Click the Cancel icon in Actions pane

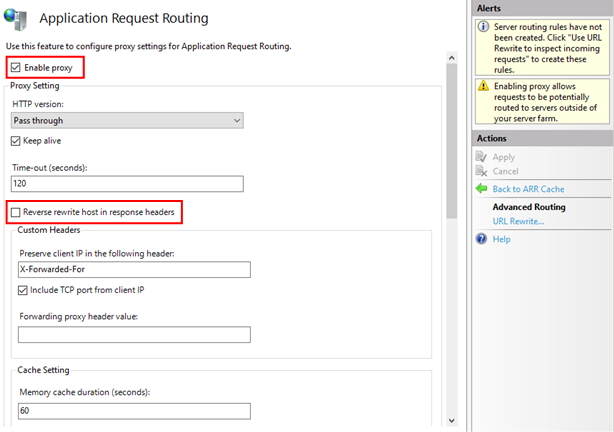pyautogui.click(x=481, y=172)
